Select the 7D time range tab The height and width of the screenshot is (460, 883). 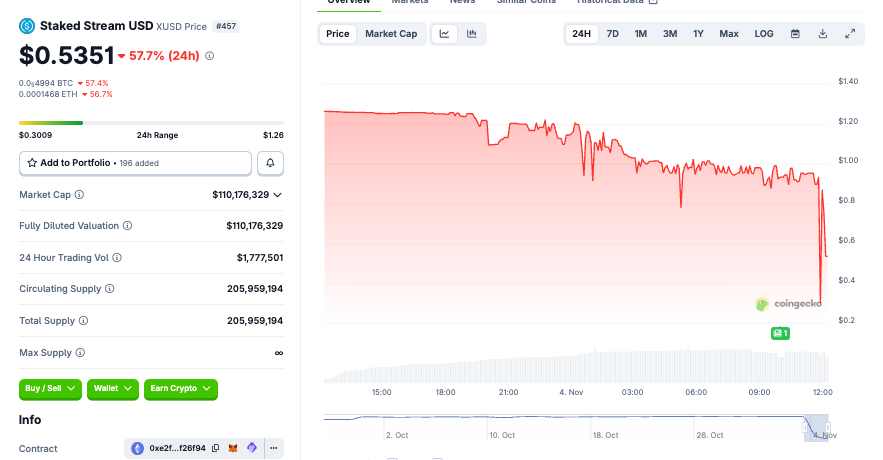[x=613, y=34]
